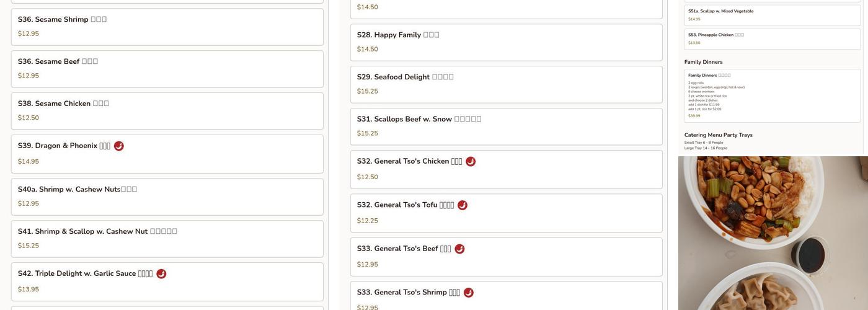Screen dimensions: 868x310
Task: Pick S41 Shrimp & Scallop w. Cashew Nut
Action: coord(167,239)
